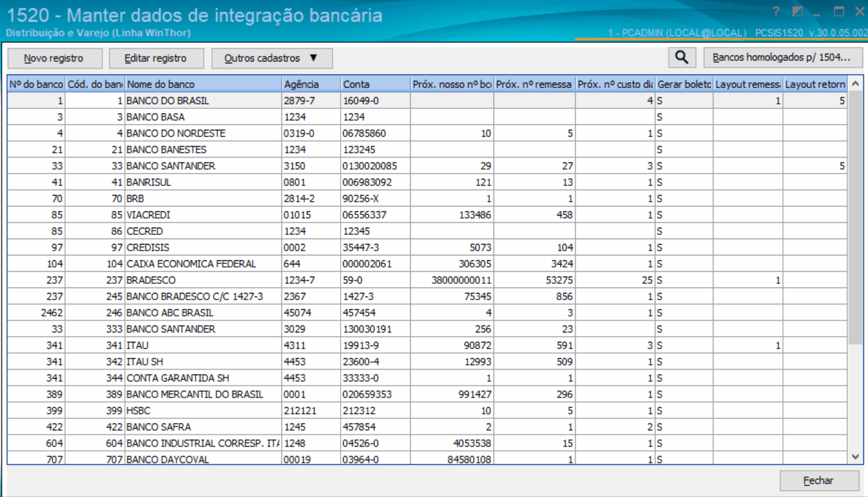The image size is (868, 497).
Task: Click cód. do banco cell 333
Action: (x=95, y=329)
